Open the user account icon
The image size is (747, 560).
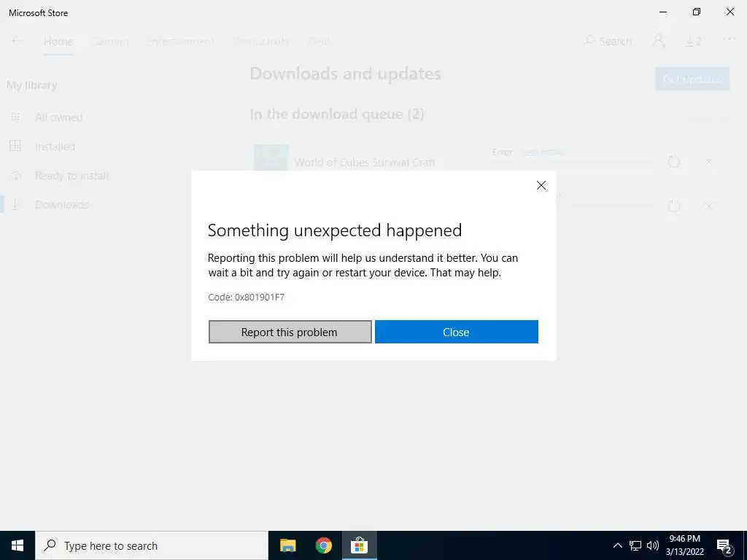click(659, 41)
